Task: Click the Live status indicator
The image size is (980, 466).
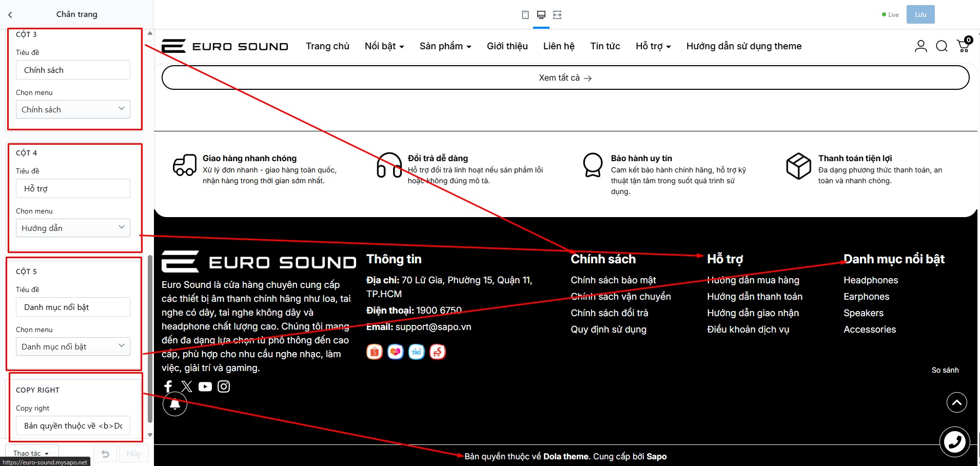Action: pos(890,15)
